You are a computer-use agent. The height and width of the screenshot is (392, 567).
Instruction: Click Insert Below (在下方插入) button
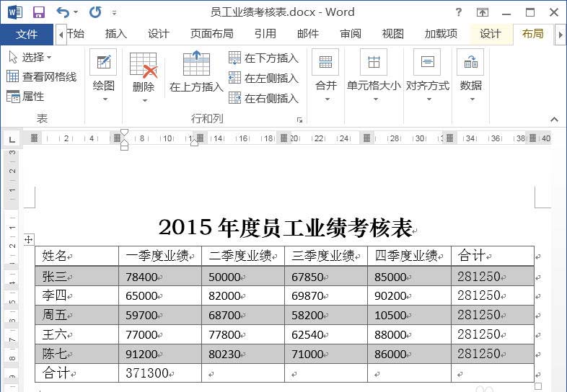click(263, 58)
